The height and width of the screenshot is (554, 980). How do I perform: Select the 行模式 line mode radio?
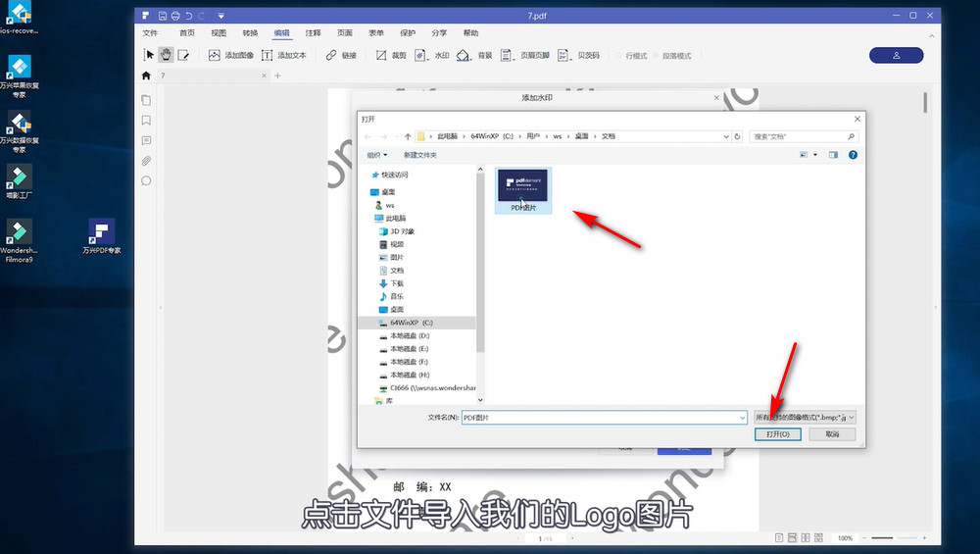point(632,56)
